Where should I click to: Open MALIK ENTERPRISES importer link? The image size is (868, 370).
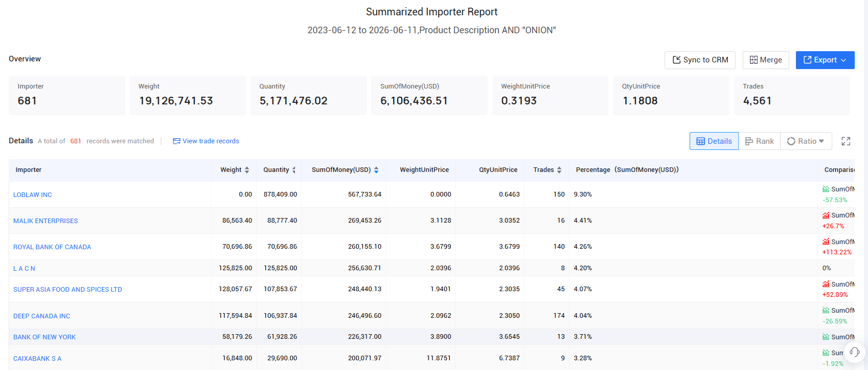[45, 221]
